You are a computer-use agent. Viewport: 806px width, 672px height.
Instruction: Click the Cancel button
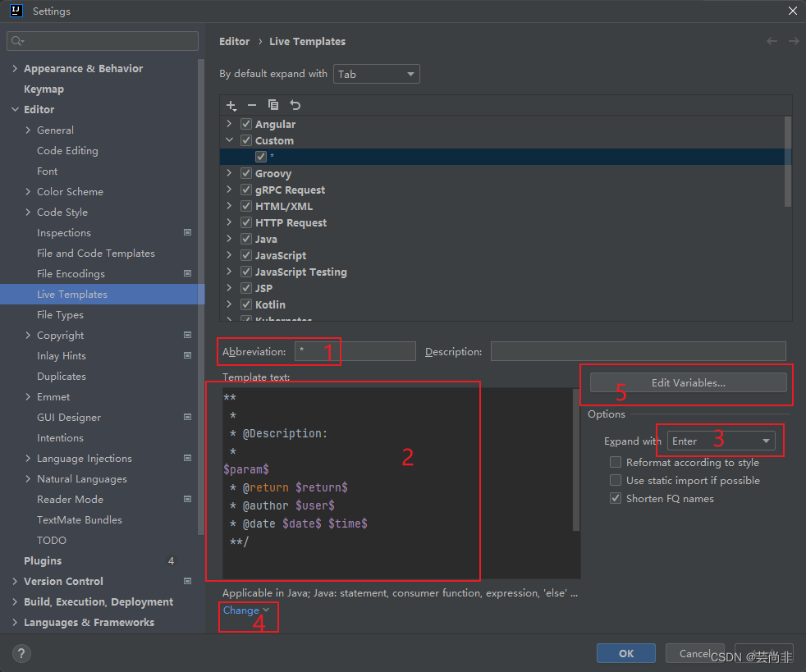point(695,653)
